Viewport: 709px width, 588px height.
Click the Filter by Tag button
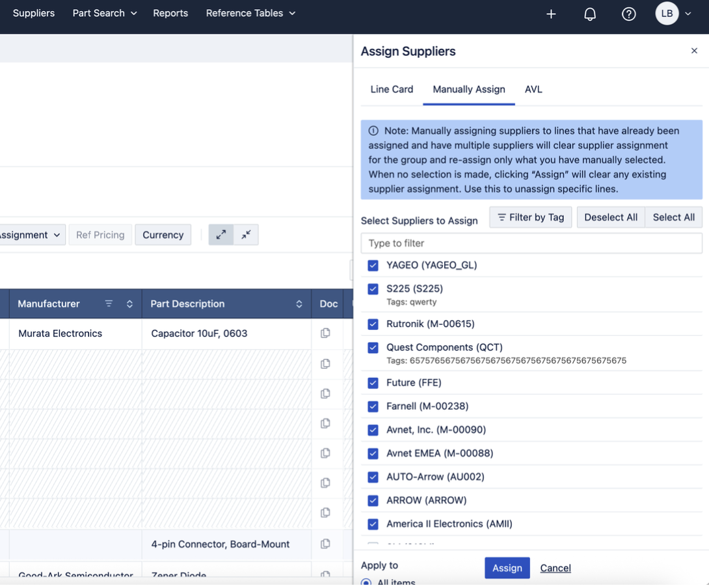click(x=530, y=217)
